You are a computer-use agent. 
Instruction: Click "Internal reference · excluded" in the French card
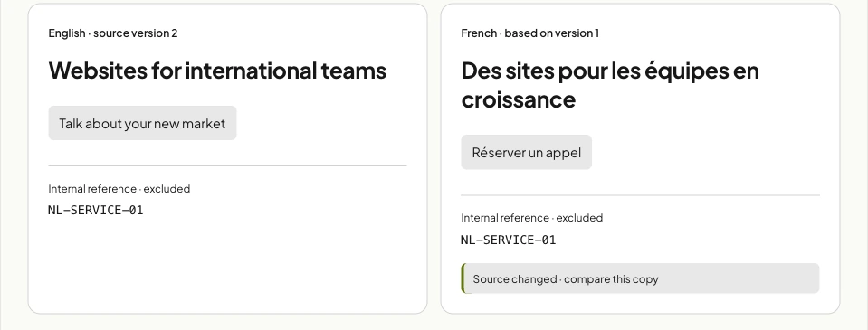pos(531,218)
